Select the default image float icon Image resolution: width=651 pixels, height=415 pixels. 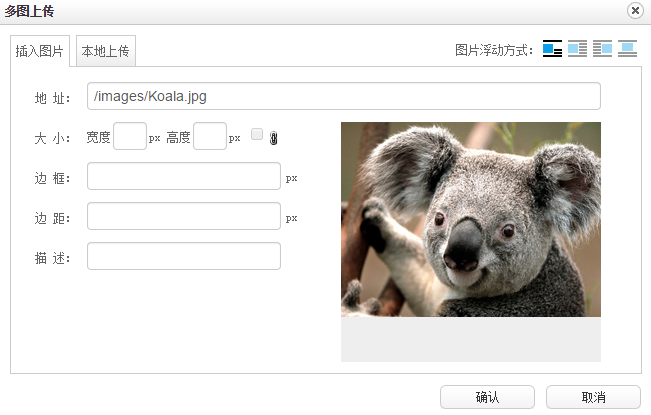(x=552, y=49)
